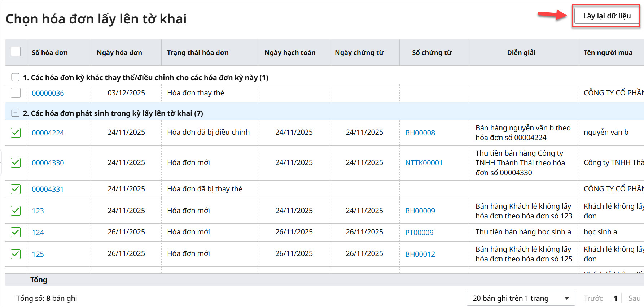The height and width of the screenshot is (308, 644).
Task: Open voucher PT00009 link
Action: 419,233
